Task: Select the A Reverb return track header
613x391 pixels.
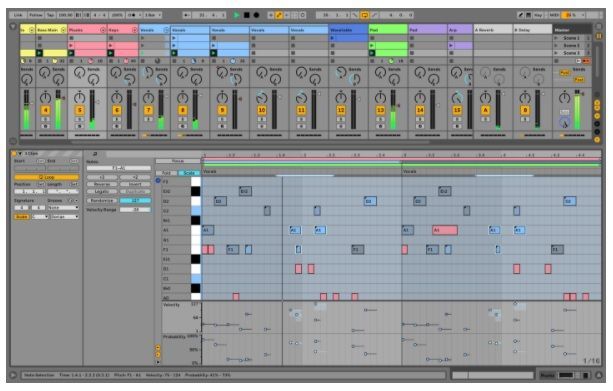Action: tap(493, 30)
